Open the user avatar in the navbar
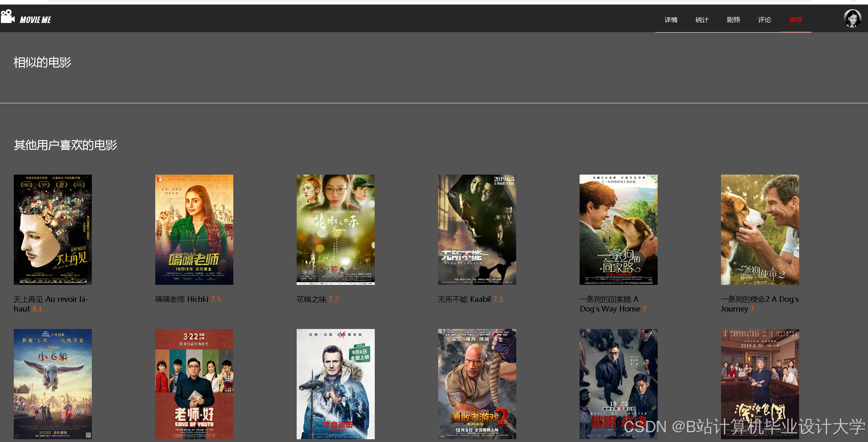This screenshot has height=442, width=868. point(852,19)
